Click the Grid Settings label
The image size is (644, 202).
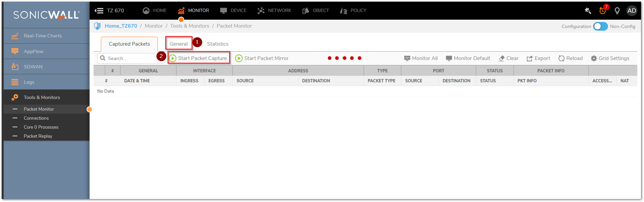(x=614, y=58)
